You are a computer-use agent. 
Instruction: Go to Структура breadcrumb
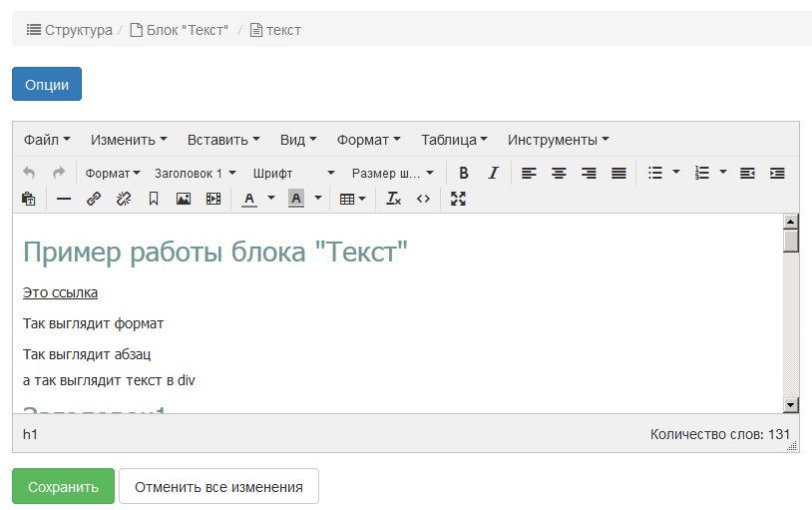click(x=70, y=30)
